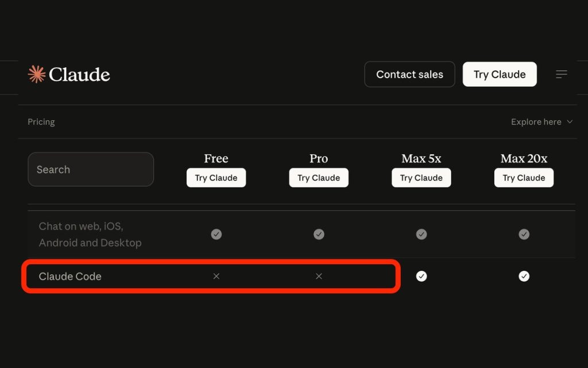Click the Claude starburst logo icon

pos(37,74)
